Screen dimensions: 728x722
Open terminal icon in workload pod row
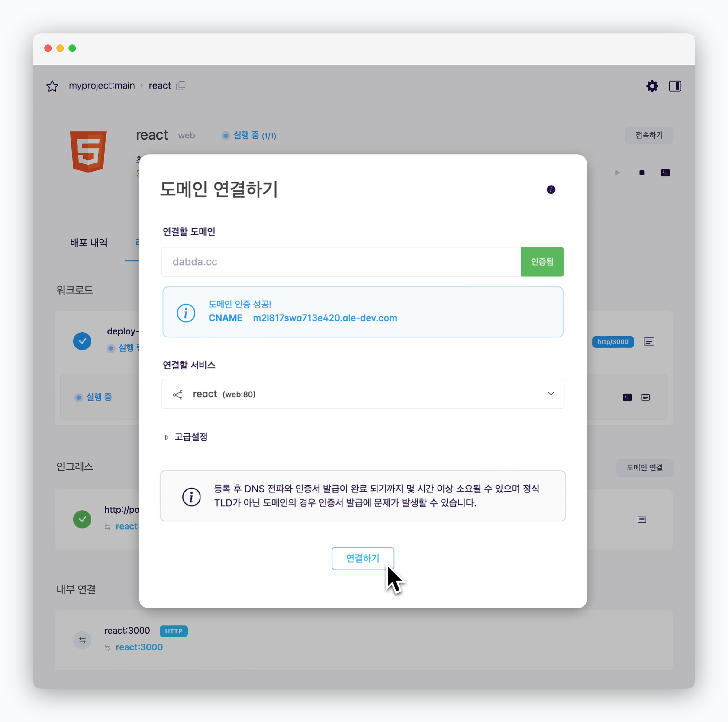627,397
